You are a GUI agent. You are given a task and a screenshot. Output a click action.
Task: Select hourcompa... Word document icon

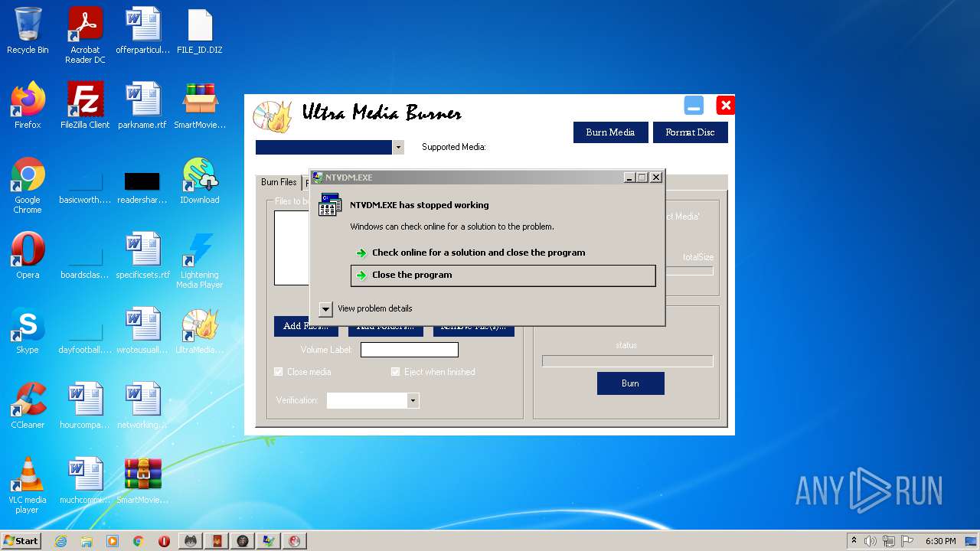coord(85,406)
